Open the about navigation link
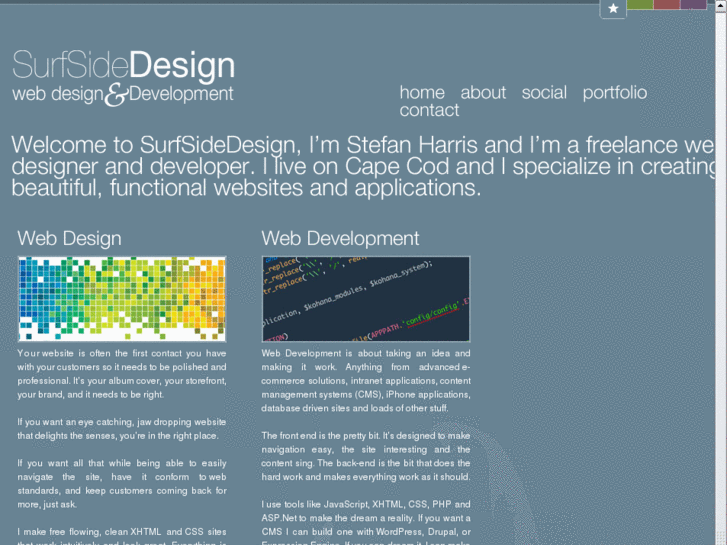 [x=483, y=92]
